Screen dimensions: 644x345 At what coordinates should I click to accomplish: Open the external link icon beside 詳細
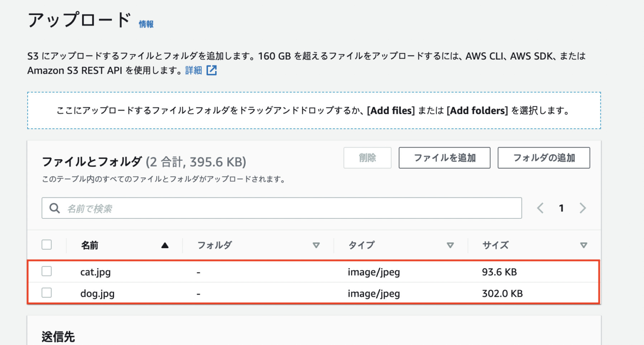pos(212,70)
